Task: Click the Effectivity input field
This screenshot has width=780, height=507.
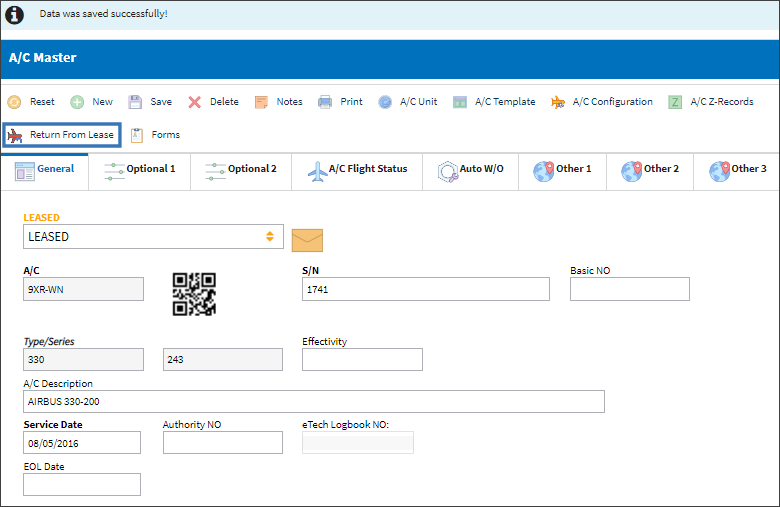Action: click(362, 359)
